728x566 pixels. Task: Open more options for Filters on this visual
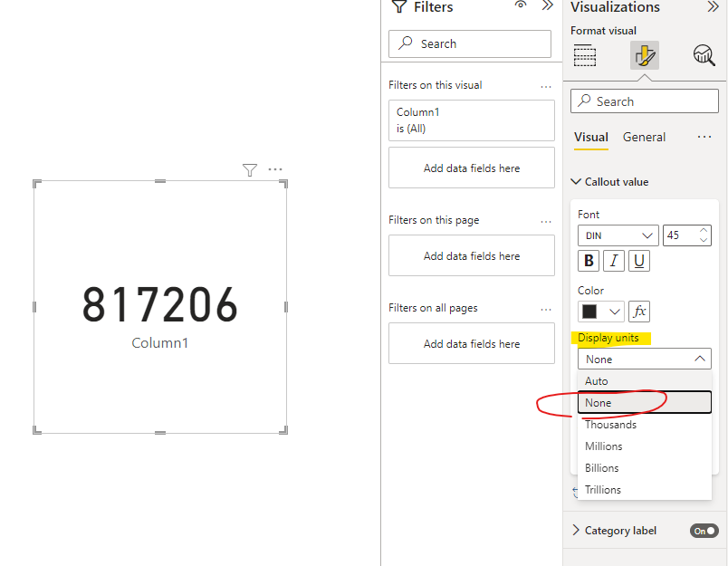(x=546, y=87)
